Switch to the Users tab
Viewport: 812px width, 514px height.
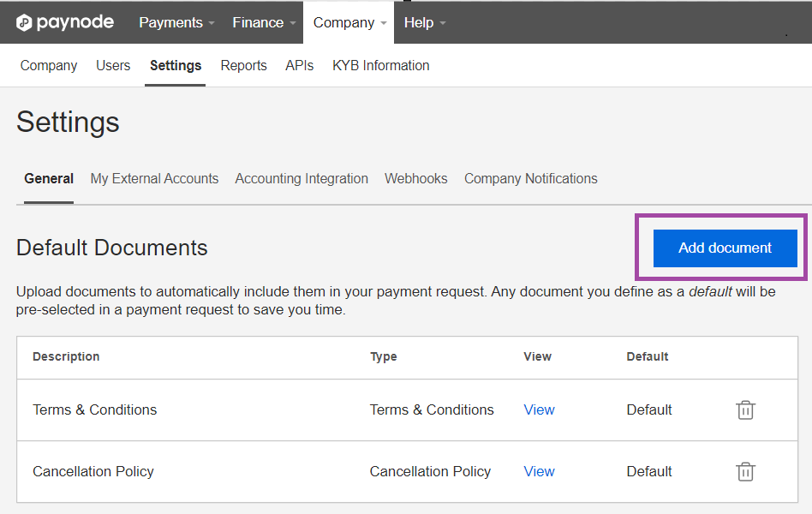coord(113,65)
